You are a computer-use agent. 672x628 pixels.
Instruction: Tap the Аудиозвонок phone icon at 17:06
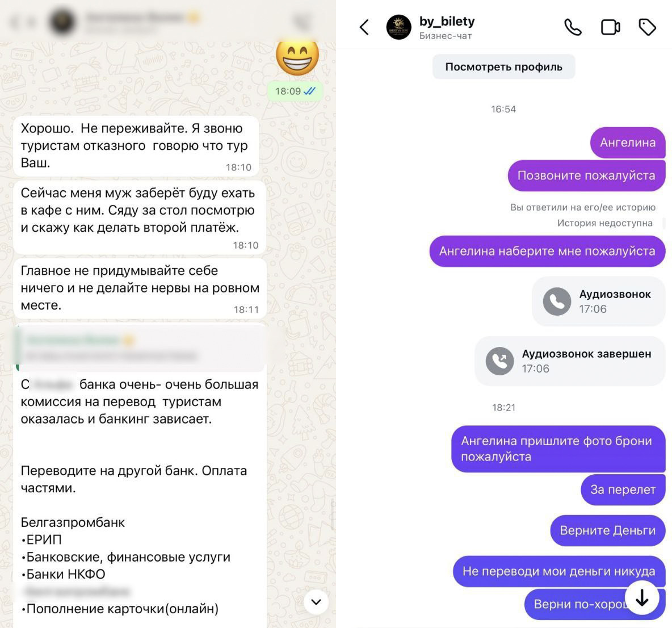coord(557,302)
